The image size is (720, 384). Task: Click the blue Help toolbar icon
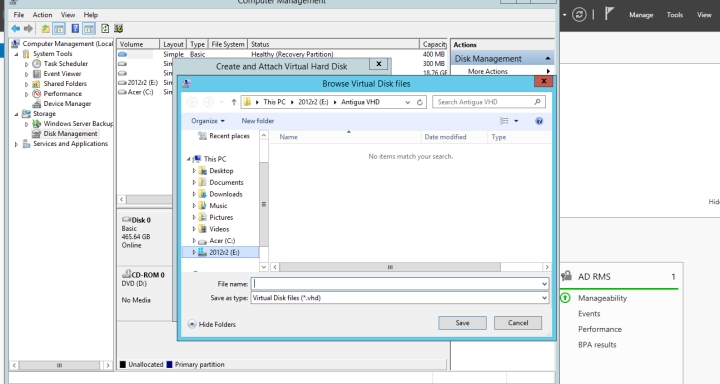[75, 28]
